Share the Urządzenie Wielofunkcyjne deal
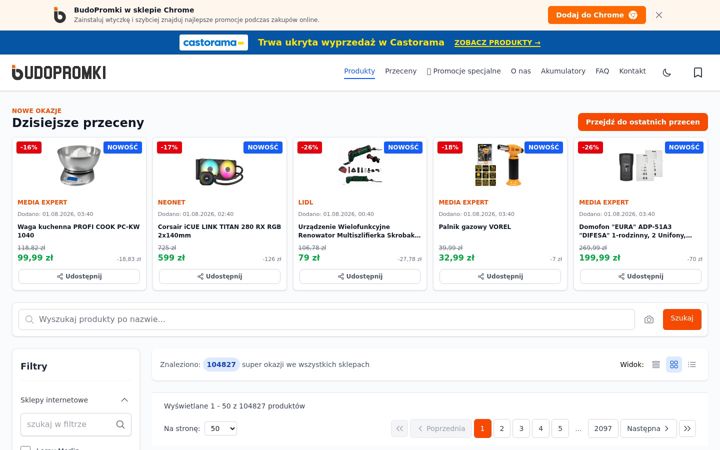This screenshot has height=450, width=720. [x=360, y=276]
